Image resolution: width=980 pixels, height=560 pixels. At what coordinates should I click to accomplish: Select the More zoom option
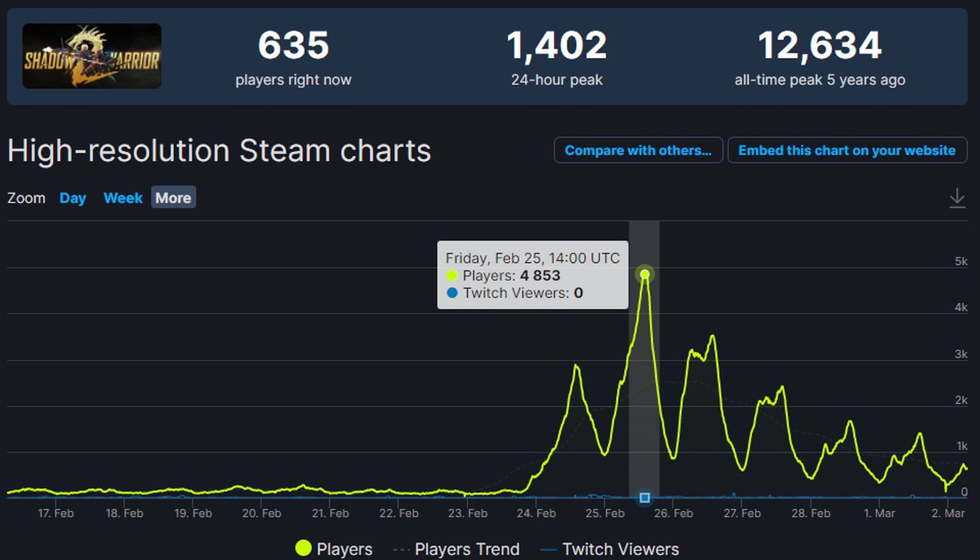point(173,198)
